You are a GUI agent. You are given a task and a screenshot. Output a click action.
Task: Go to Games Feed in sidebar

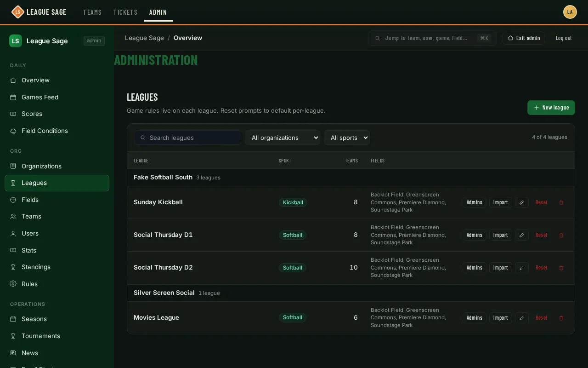tap(57, 97)
